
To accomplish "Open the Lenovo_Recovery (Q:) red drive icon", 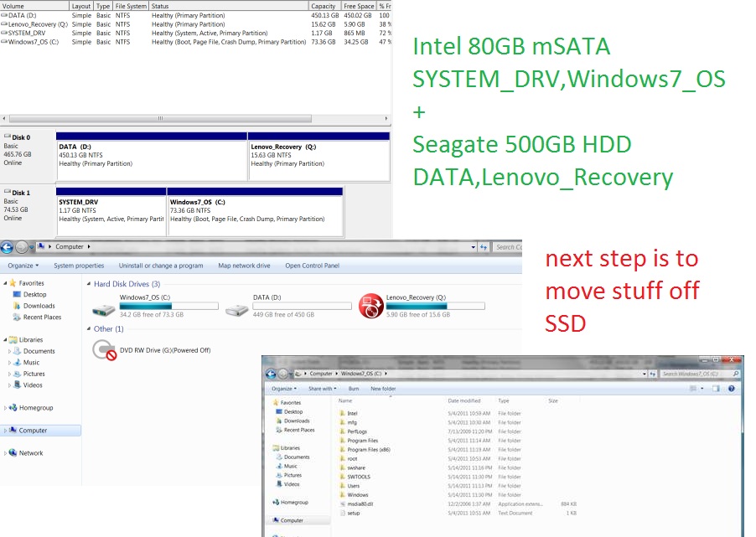I will tap(370, 306).
